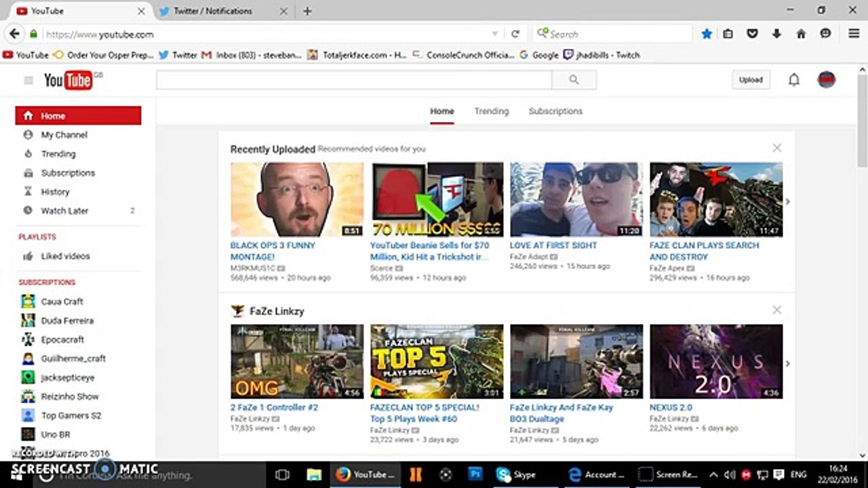
Task: Show next FaZe Linkzy videos arrow
Action: click(787, 363)
